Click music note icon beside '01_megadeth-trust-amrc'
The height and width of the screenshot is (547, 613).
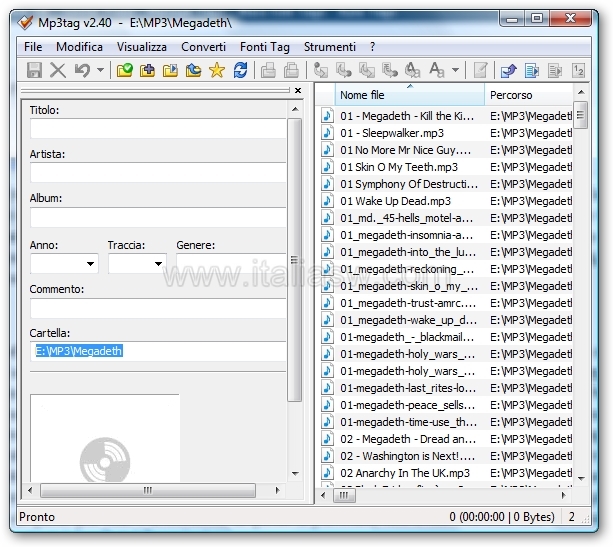tap(327, 303)
